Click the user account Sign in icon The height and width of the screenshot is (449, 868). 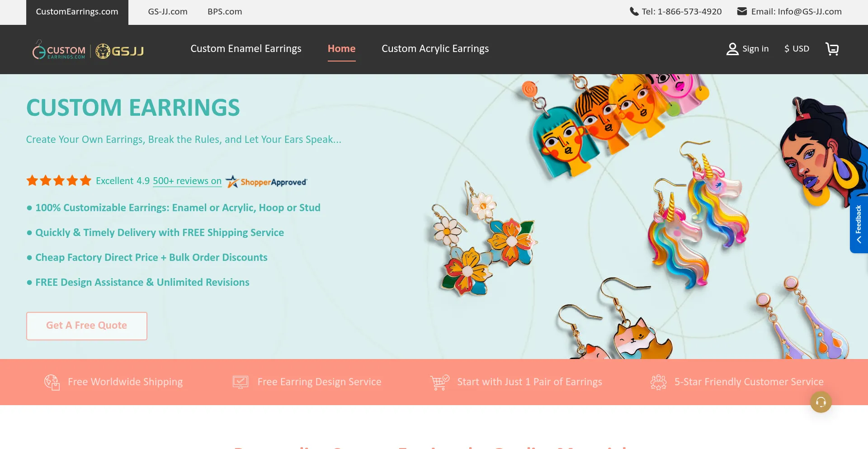pyautogui.click(x=732, y=49)
